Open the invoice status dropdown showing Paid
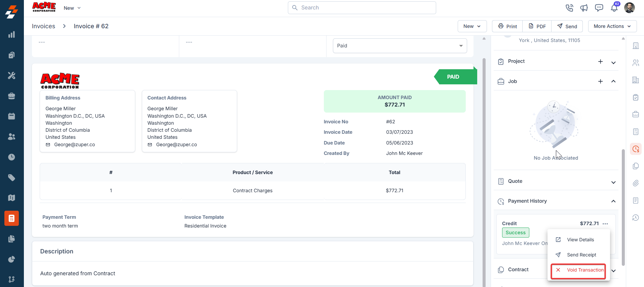The height and width of the screenshot is (287, 644). (400, 46)
